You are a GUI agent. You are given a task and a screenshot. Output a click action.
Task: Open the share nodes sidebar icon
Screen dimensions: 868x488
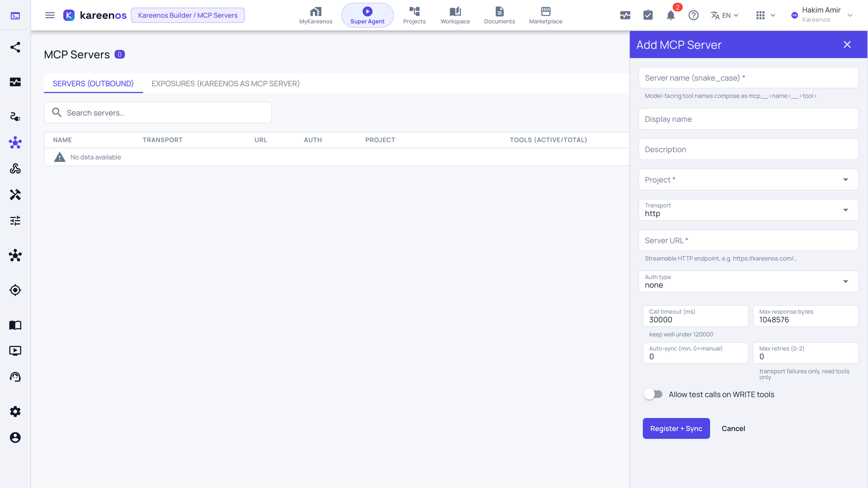click(x=15, y=47)
